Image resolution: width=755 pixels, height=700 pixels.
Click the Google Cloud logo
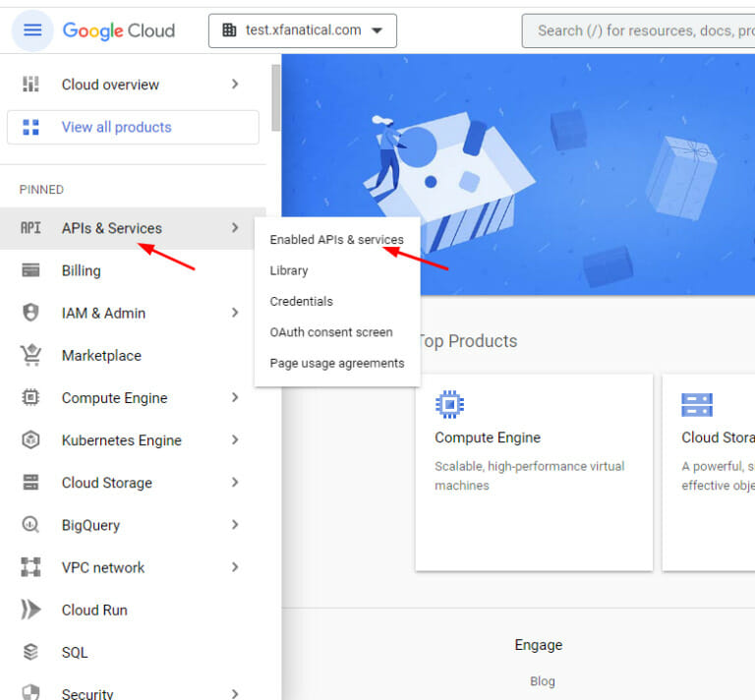click(119, 30)
